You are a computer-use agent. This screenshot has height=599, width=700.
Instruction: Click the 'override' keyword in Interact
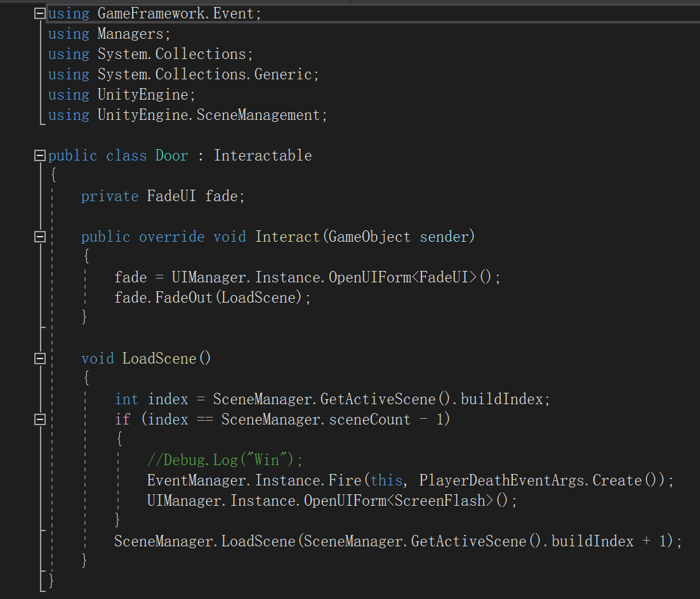coord(171,237)
